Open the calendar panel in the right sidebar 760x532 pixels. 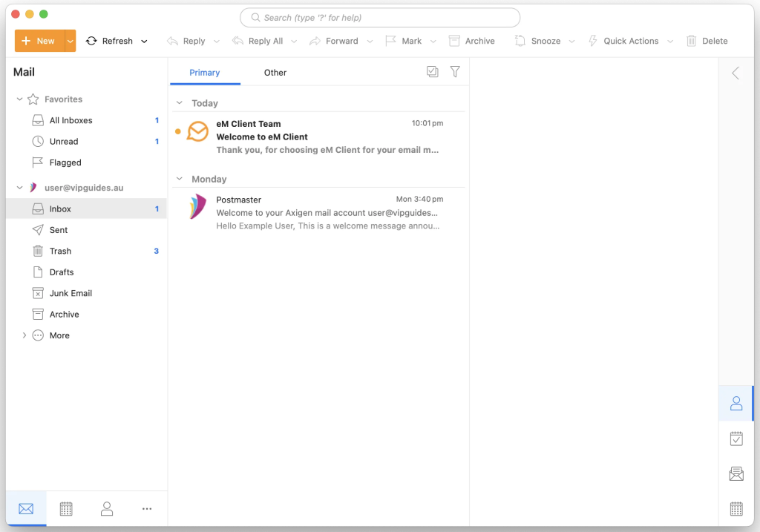pos(736,508)
